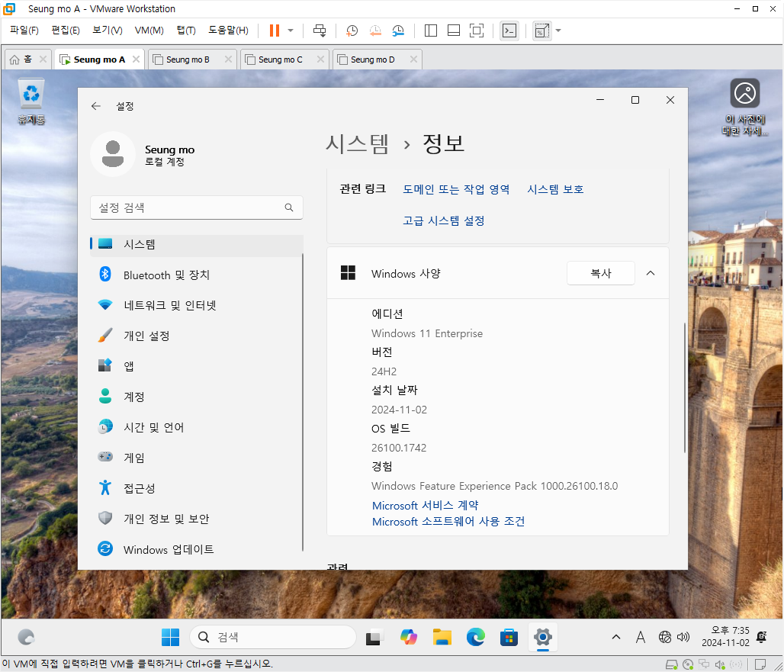Open 고급 시스템 설정 link

pyautogui.click(x=444, y=220)
